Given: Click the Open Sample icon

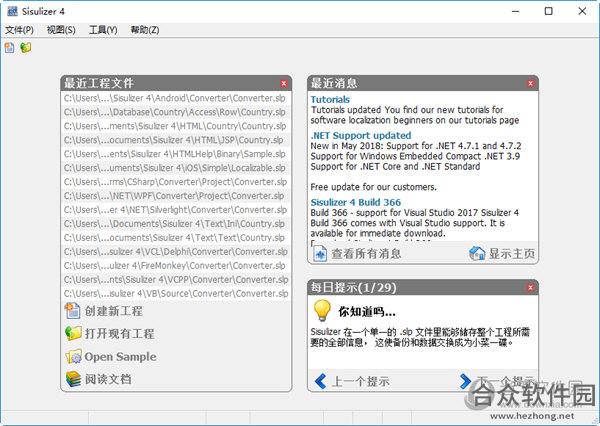Looking at the screenshot, I should 73,356.
